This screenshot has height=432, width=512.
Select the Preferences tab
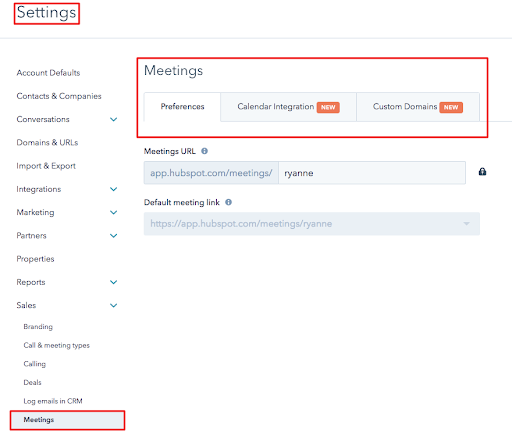pos(182,107)
